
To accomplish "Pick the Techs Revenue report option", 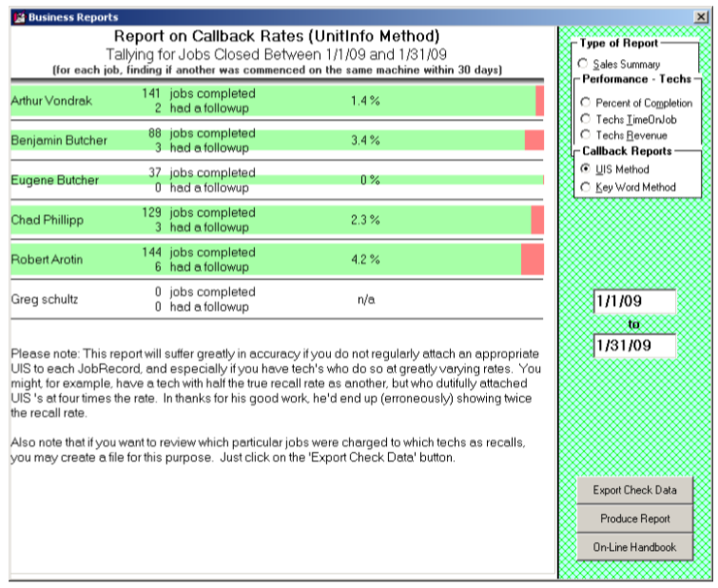I will [586, 136].
